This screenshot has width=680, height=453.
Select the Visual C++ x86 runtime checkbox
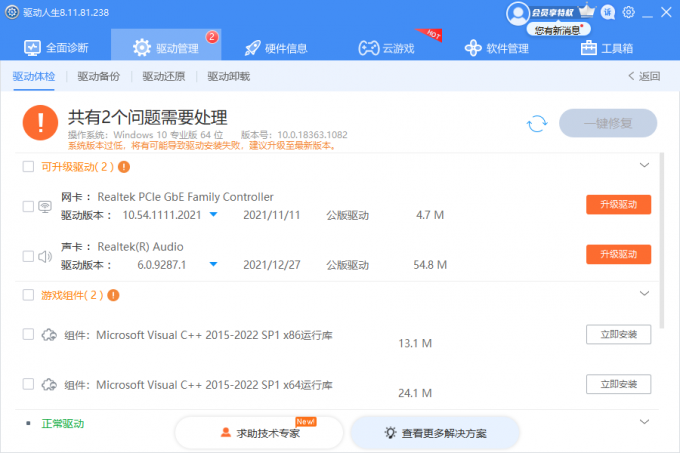pyautogui.click(x=28, y=334)
